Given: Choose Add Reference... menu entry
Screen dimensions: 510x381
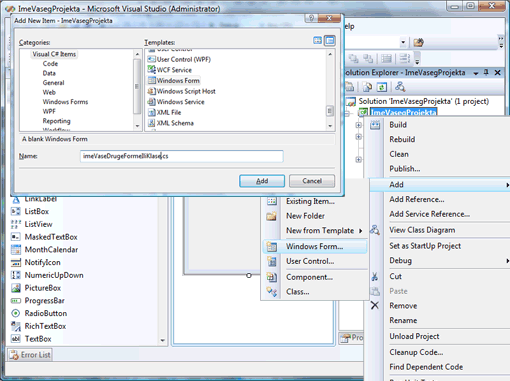Looking at the screenshot, I should [417, 199].
